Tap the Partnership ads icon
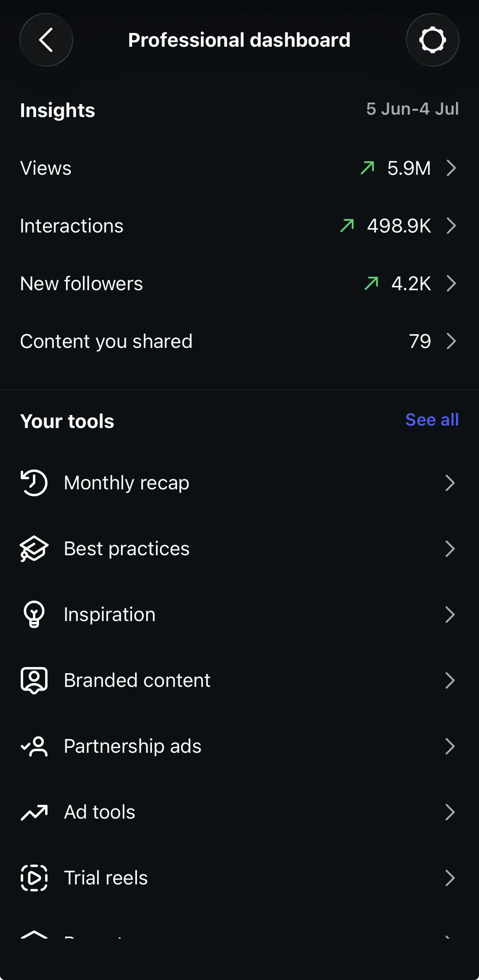 coord(34,746)
